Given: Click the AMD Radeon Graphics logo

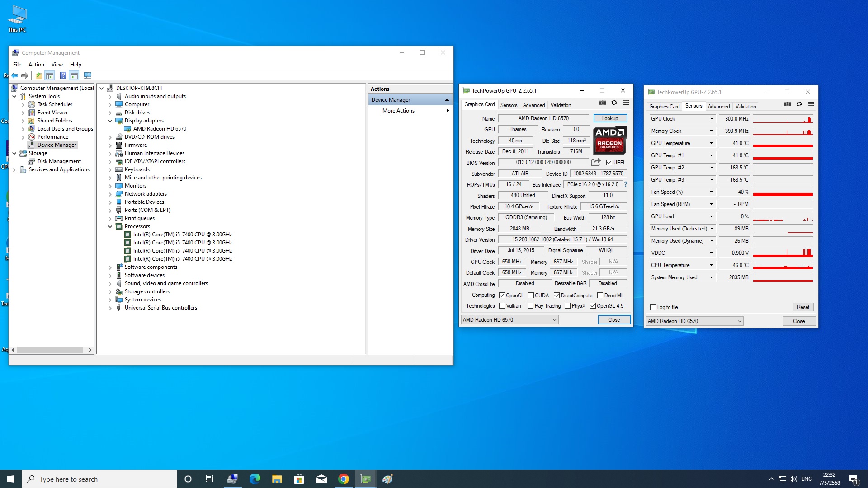Looking at the screenshot, I should tap(610, 140).
